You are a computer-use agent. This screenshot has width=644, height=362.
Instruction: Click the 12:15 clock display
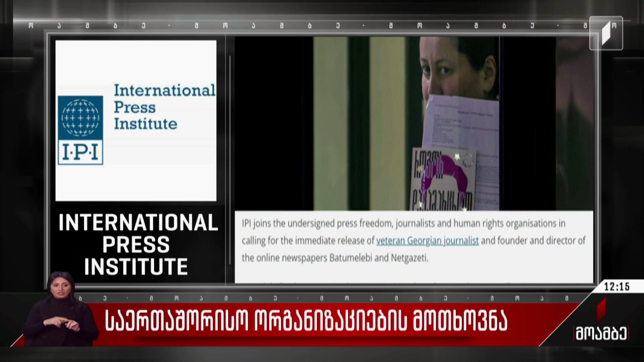[617, 287]
